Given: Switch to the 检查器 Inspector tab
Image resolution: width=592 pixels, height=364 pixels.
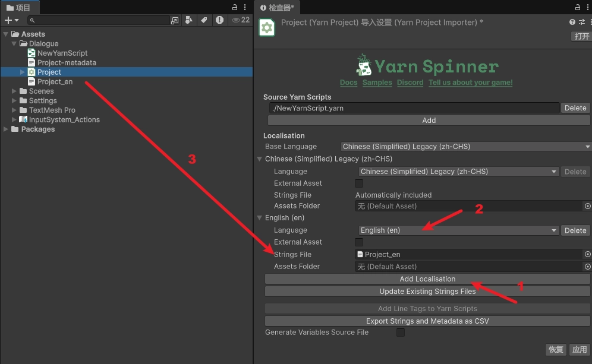Looking at the screenshot, I should click(x=277, y=8).
